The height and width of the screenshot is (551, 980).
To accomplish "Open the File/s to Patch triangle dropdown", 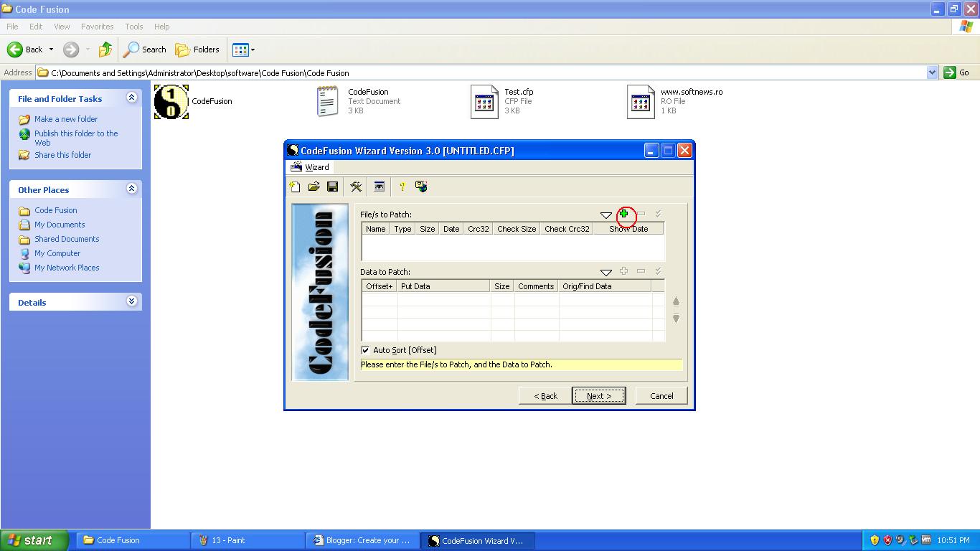I will pyautogui.click(x=606, y=215).
